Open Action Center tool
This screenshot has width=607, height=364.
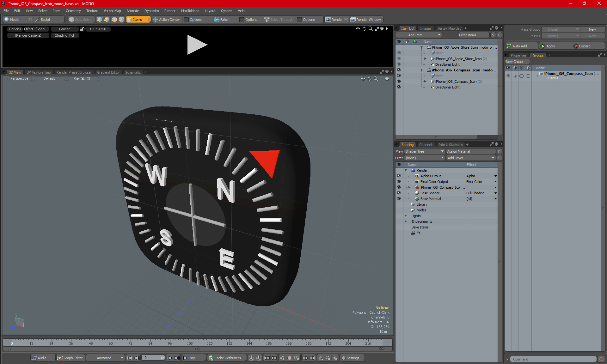(x=167, y=20)
